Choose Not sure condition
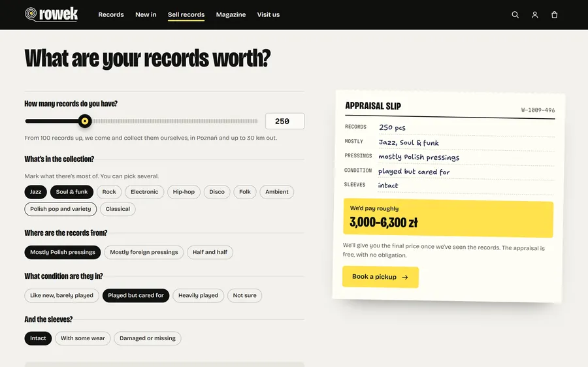Image resolution: width=588 pixels, height=367 pixels. tap(244, 295)
